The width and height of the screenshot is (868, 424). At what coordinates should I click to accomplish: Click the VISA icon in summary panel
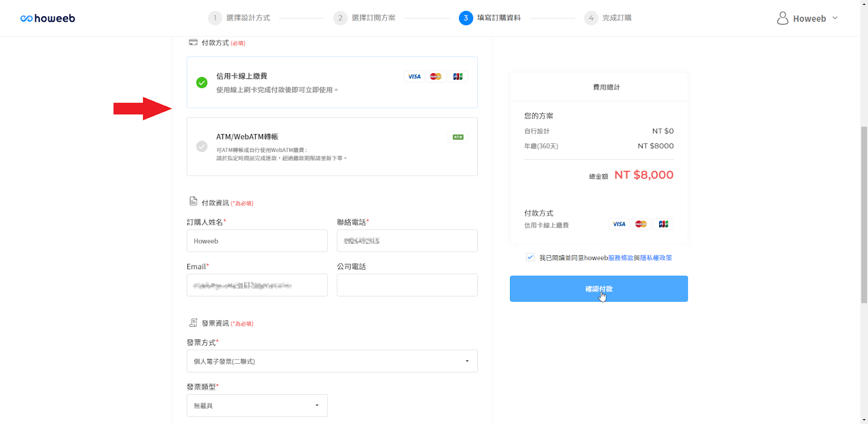pos(619,224)
